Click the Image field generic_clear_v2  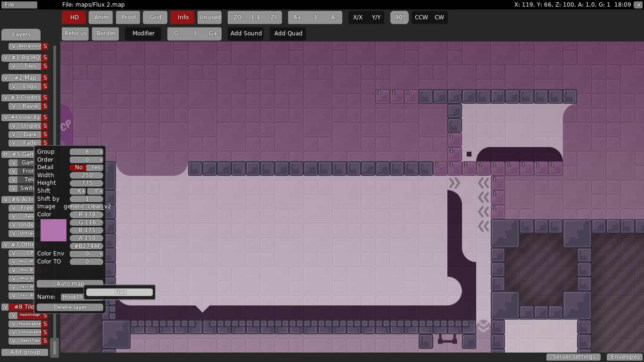pos(87,206)
